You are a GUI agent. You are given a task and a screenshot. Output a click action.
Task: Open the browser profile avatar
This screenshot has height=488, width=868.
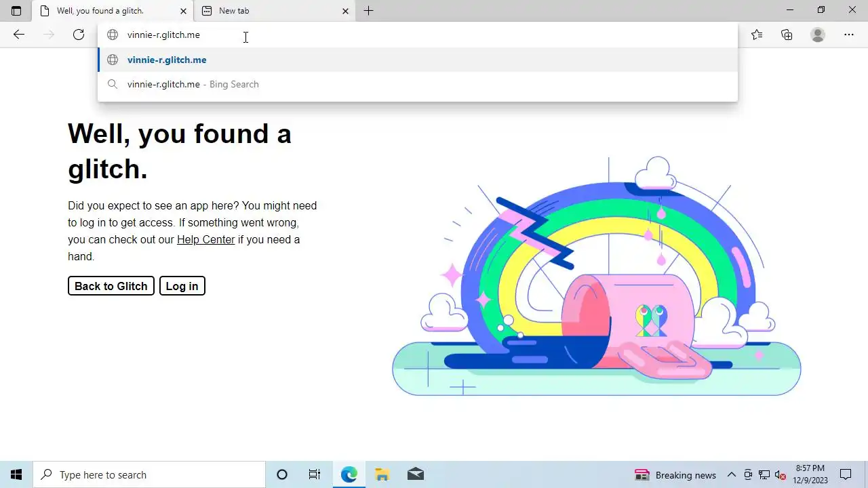tap(818, 35)
